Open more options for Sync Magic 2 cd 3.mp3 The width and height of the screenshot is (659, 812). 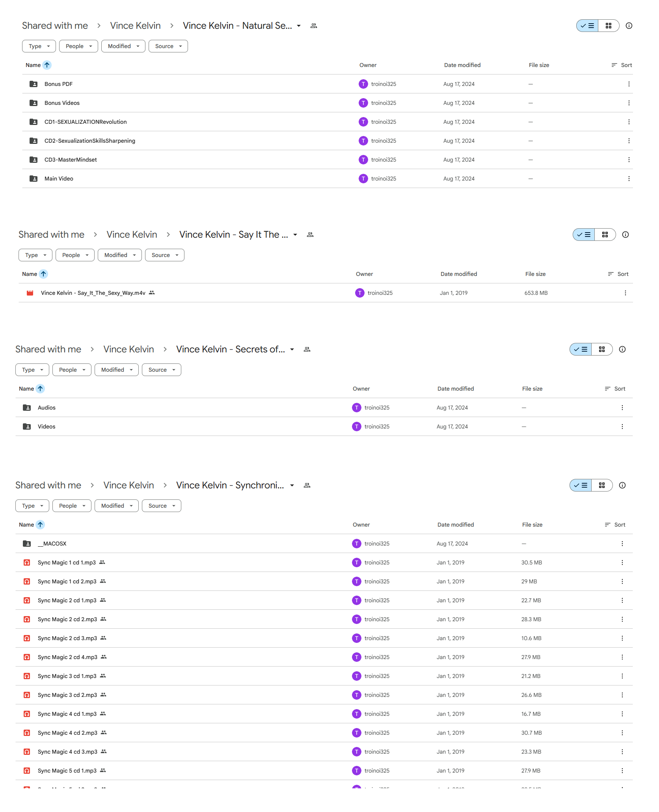(622, 638)
